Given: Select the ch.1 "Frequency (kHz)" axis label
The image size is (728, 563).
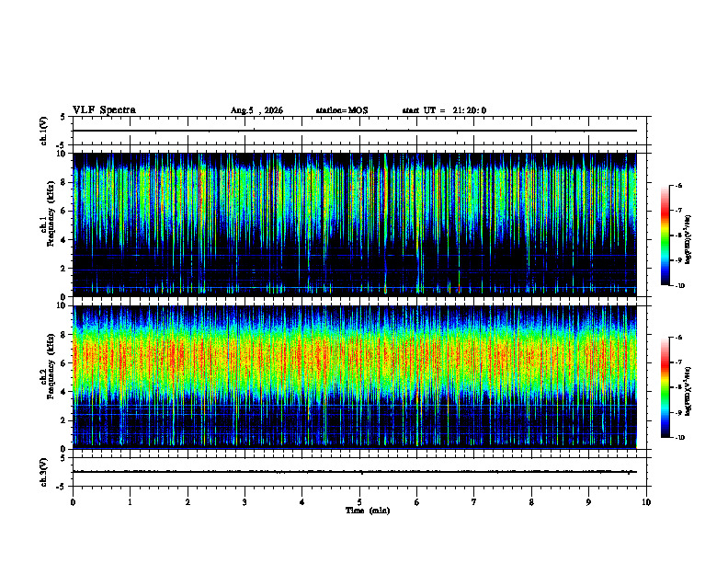Looking at the screenshot, I should [51, 214].
